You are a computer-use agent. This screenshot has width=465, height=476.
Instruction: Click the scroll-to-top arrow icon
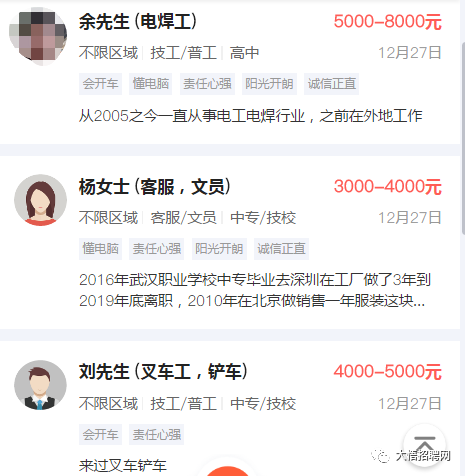coord(424,445)
